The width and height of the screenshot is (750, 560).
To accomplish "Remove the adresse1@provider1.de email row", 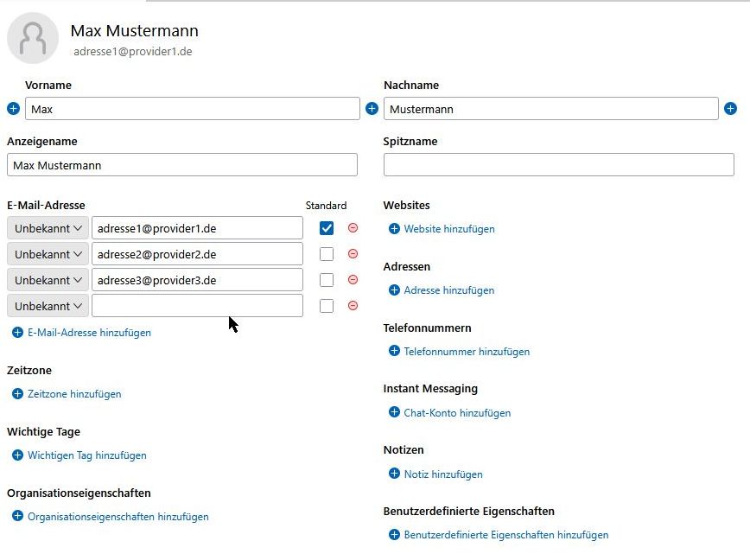I will [x=353, y=228].
